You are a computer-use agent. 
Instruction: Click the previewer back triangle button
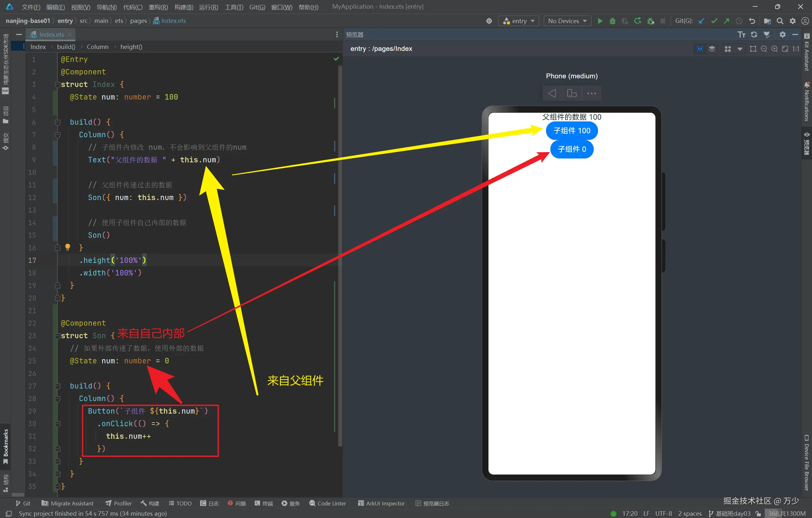point(552,93)
